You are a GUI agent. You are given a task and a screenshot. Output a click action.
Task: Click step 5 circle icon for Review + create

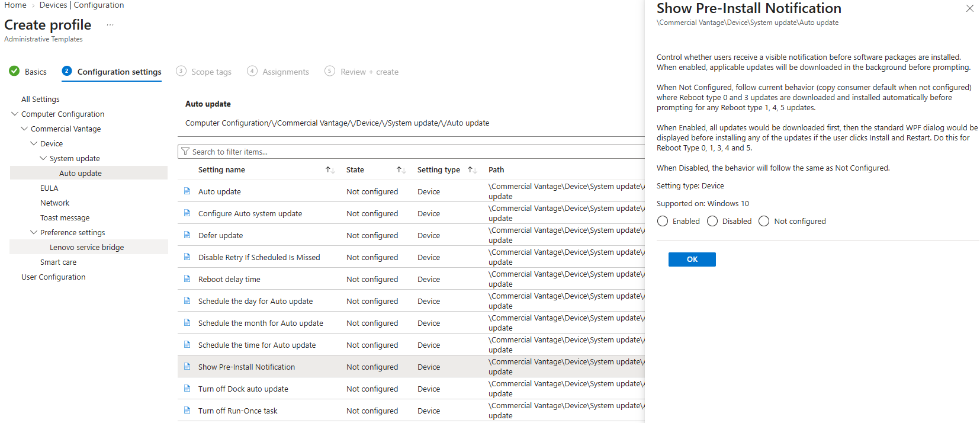point(330,71)
